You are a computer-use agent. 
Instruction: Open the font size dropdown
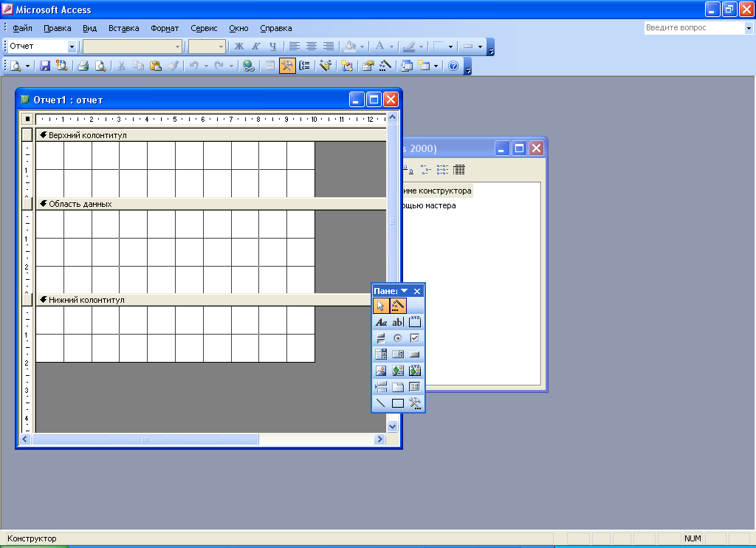pos(221,47)
